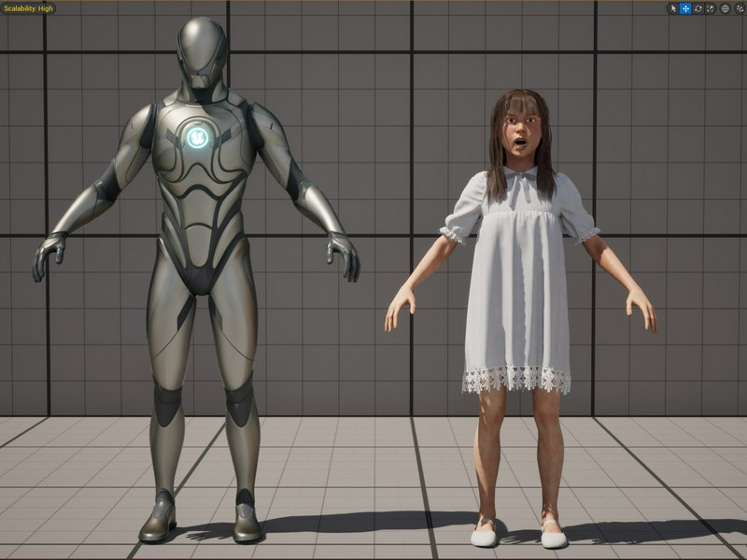Choose the Scale transform tool
The height and width of the screenshot is (560, 747).
tap(711, 8)
